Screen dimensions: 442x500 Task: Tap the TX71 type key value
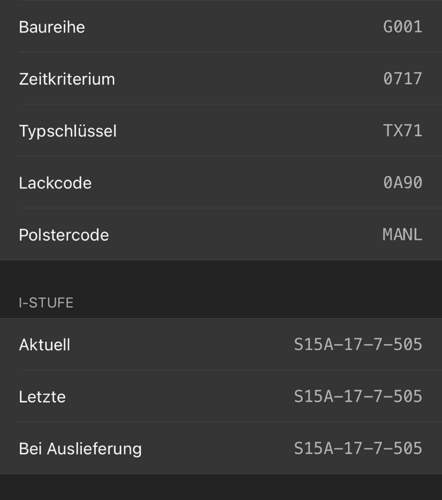pos(403,131)
